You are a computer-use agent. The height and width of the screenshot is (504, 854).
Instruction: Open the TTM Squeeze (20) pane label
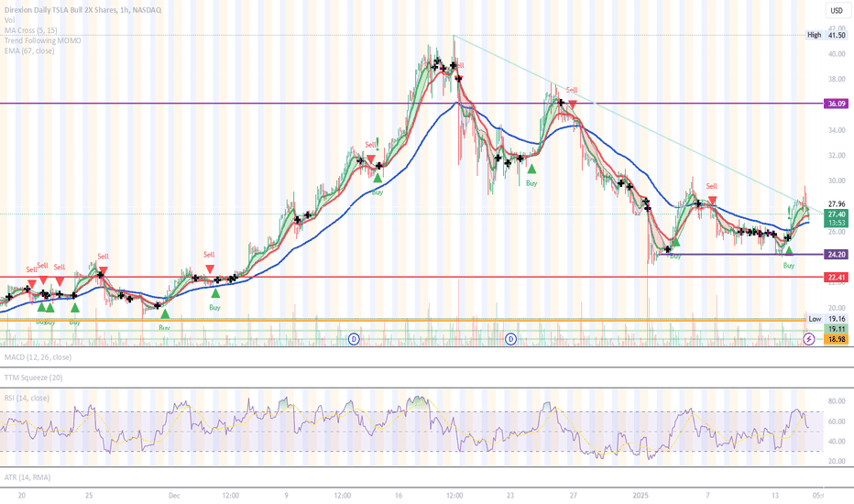33,378
